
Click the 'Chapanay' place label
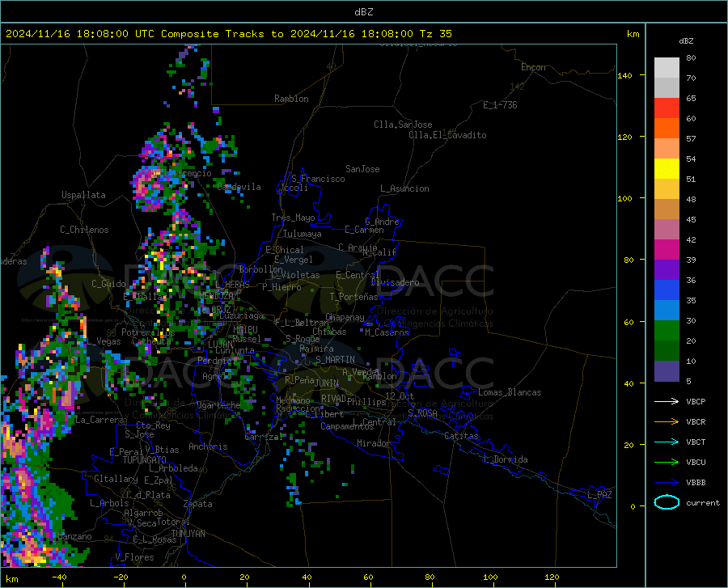click(345, 317)
